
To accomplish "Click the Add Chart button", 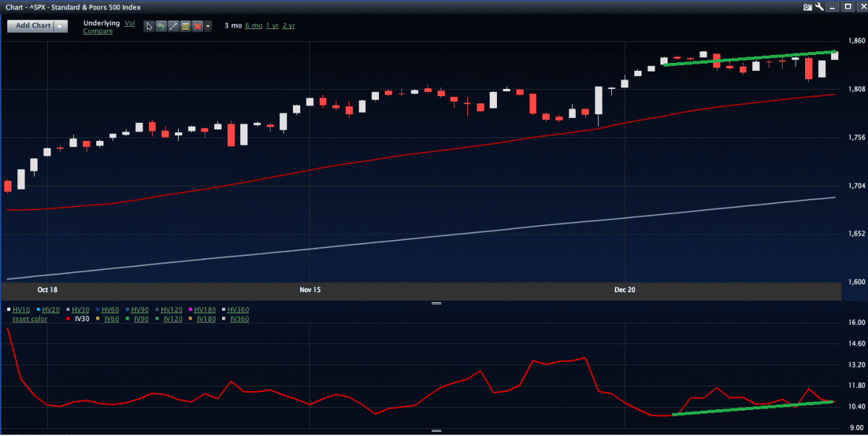I will 33,26.
